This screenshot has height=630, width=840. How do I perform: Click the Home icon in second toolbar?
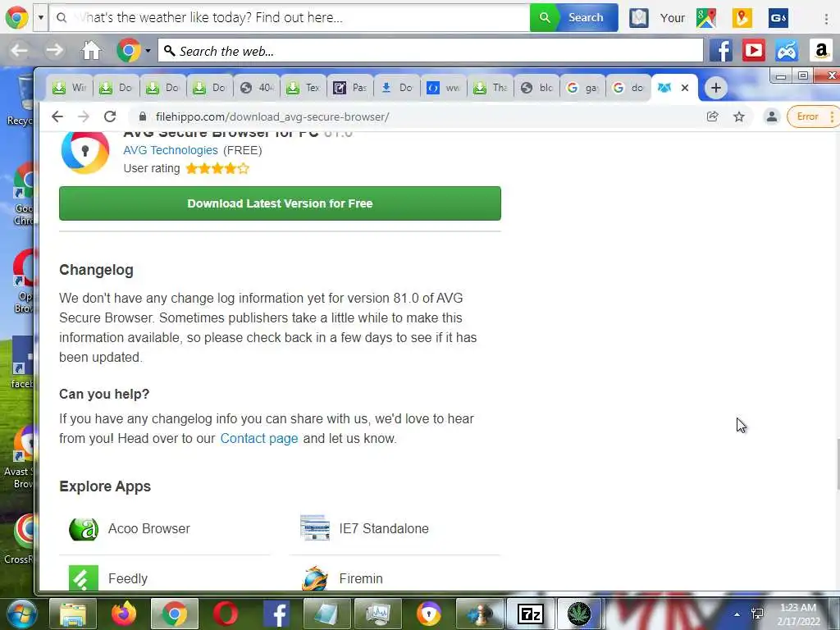point(91,51)
